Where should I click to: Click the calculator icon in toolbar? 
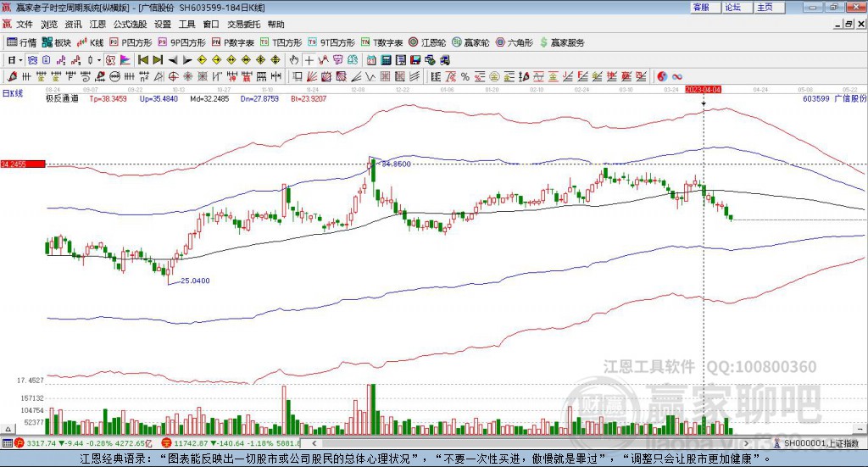386,60
